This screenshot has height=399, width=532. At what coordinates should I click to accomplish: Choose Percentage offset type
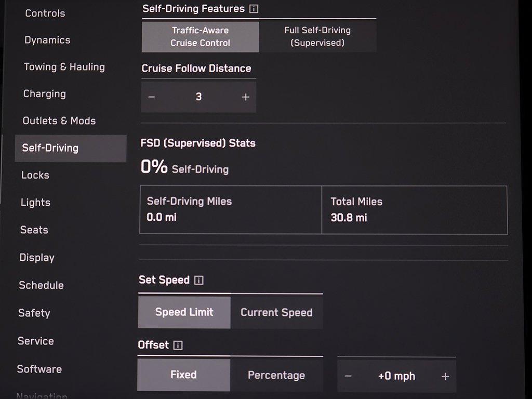click(276, 375)
